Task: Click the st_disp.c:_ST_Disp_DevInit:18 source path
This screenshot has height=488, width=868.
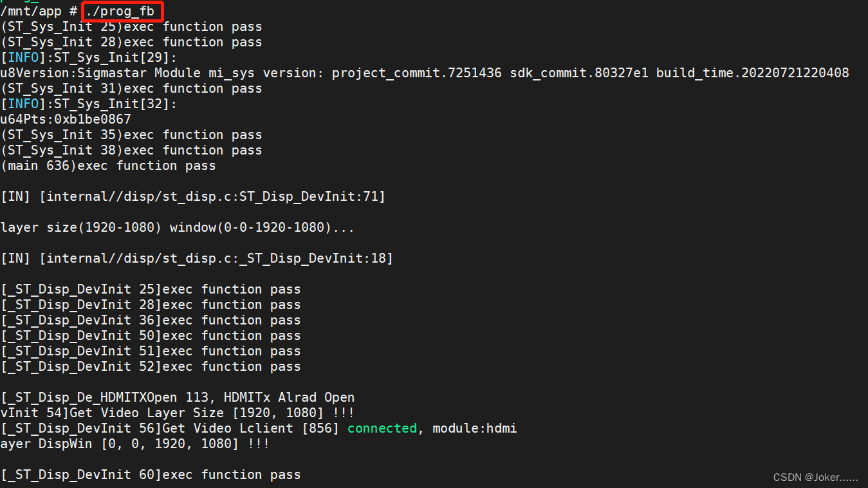Action: click(216, 258)
